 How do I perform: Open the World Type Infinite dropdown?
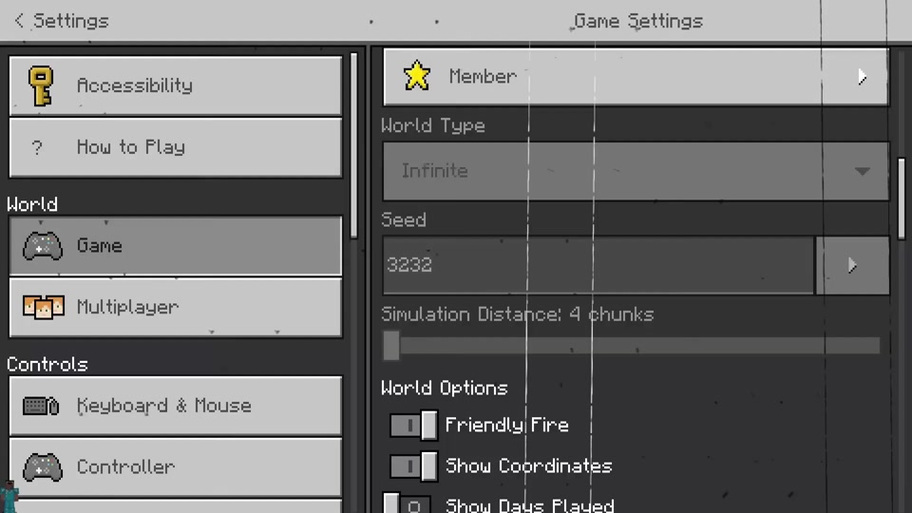[636, 172]
